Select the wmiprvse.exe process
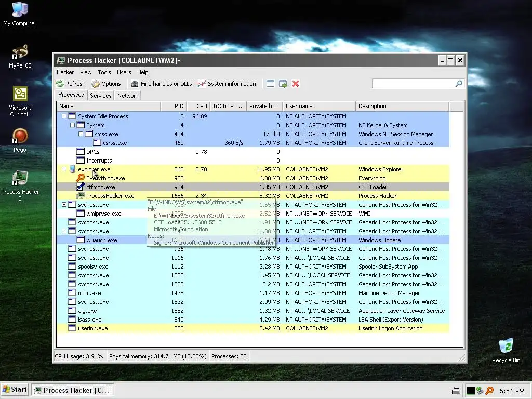 point(253,214)
